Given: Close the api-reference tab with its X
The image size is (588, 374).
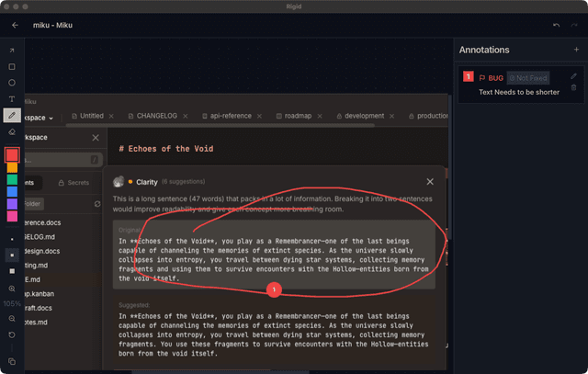Looking at the screenshot, I should click(259, 117).
